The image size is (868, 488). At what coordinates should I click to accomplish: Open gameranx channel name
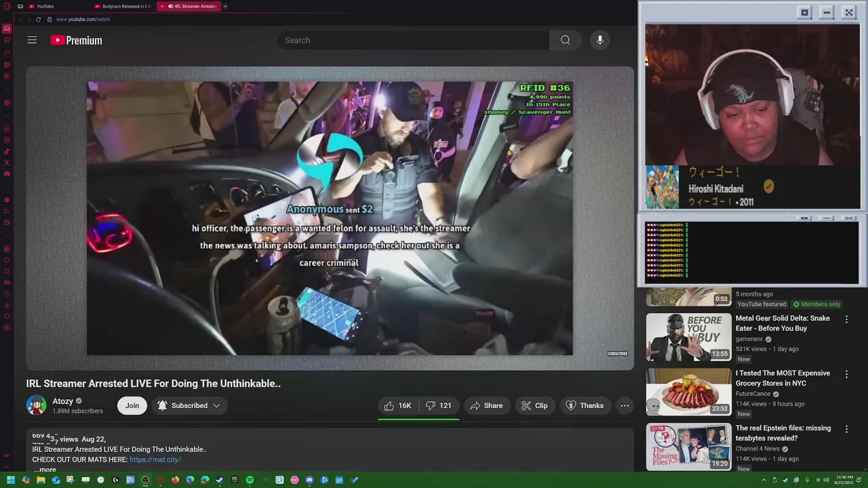click(749, 339)
